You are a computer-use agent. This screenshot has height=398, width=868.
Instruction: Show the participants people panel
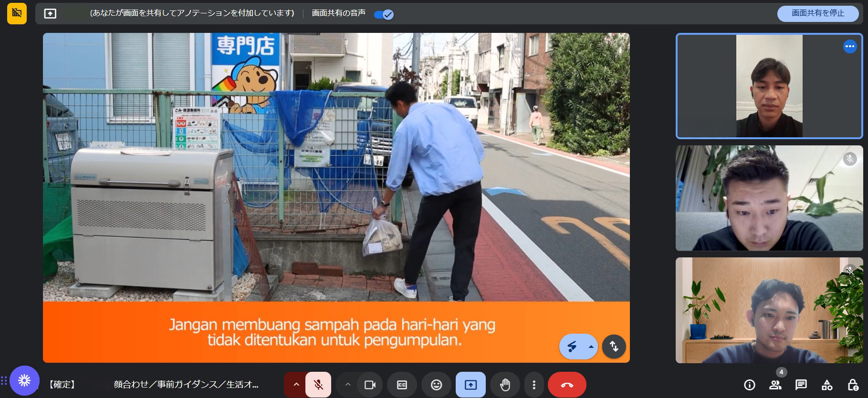coord(775,385)
